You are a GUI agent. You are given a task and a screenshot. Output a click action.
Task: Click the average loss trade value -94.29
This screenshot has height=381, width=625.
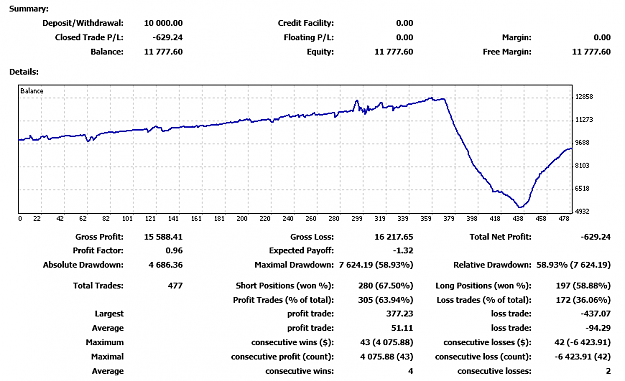pyautogui.click(x=597, y=328)
